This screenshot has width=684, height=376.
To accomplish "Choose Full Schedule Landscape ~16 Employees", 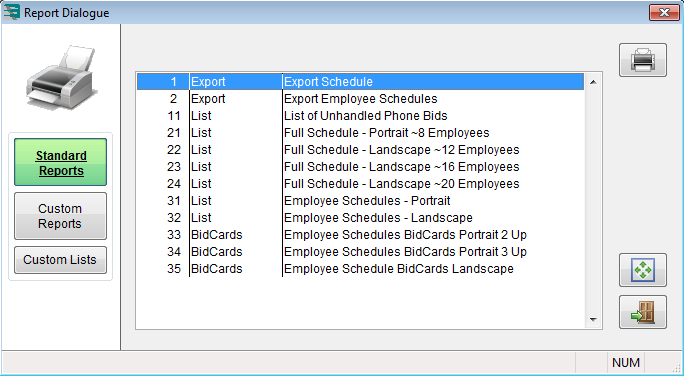I will pos(360,167).
